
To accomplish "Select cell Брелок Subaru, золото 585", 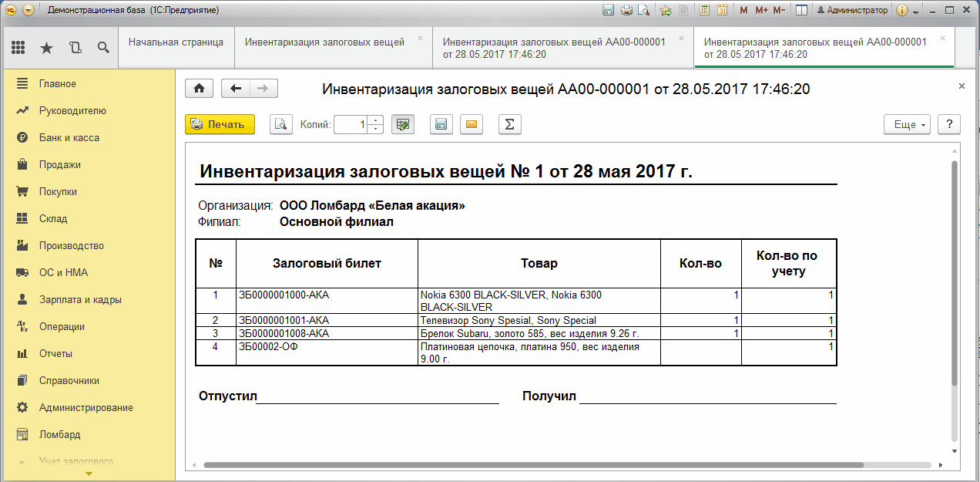I will pyautogui.click(x=539, y=333).
